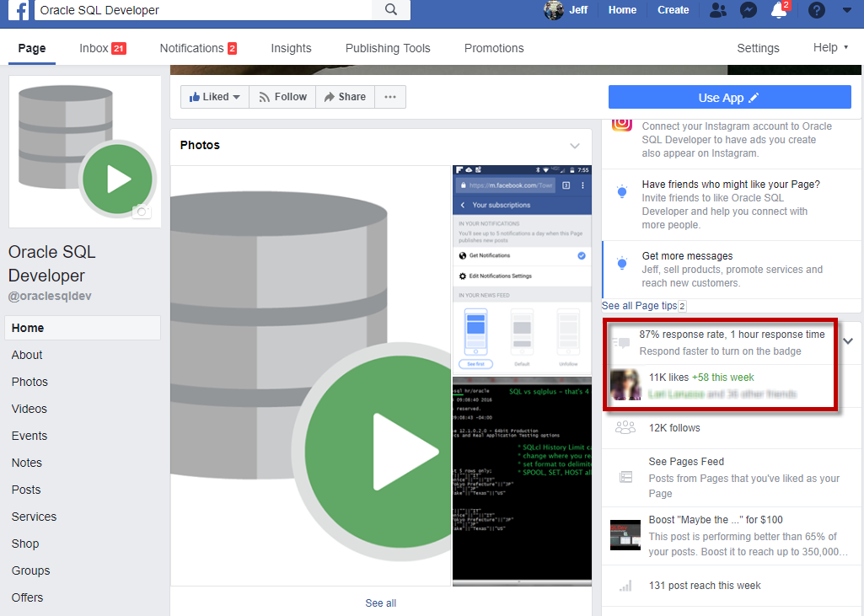Collapse the Photos section chevron

(575, 146)
